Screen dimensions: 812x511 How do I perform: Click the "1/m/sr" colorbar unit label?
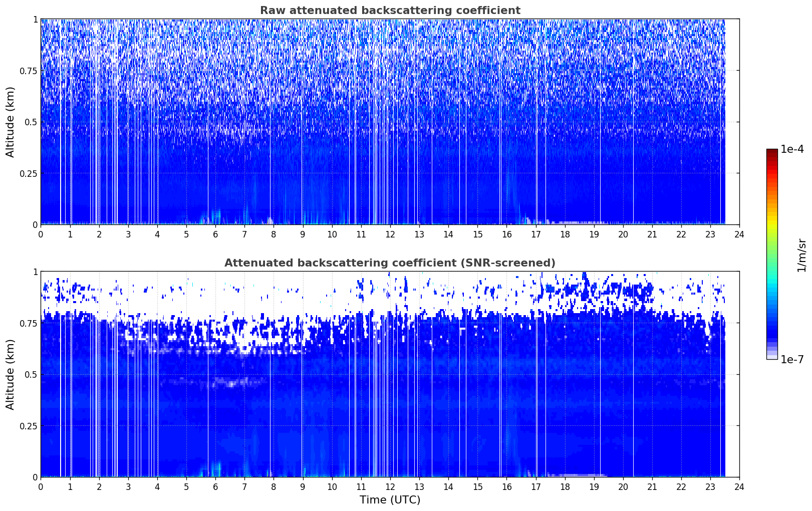point(801,254)
